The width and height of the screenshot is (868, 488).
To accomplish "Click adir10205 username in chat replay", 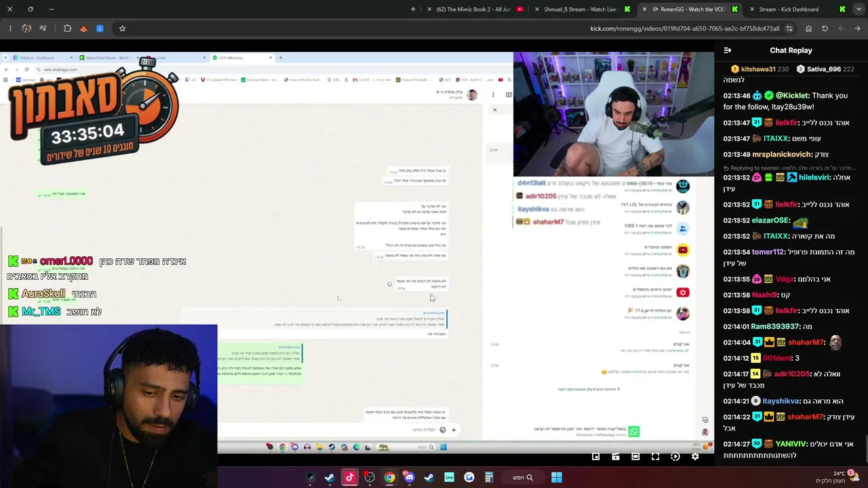I will [x=792, y=374].
